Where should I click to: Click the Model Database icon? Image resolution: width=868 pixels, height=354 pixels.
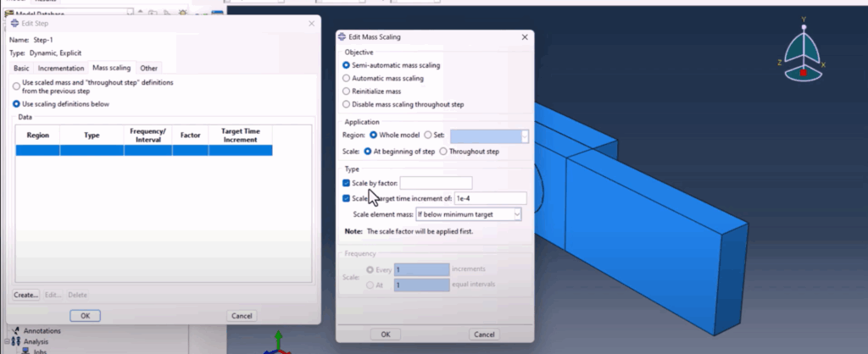coord(8,13)
